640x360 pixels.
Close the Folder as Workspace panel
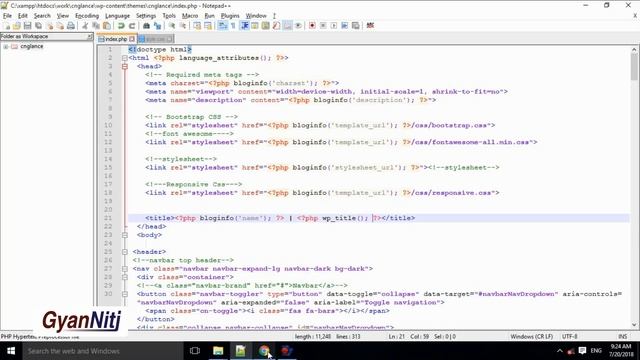point(89,37)
